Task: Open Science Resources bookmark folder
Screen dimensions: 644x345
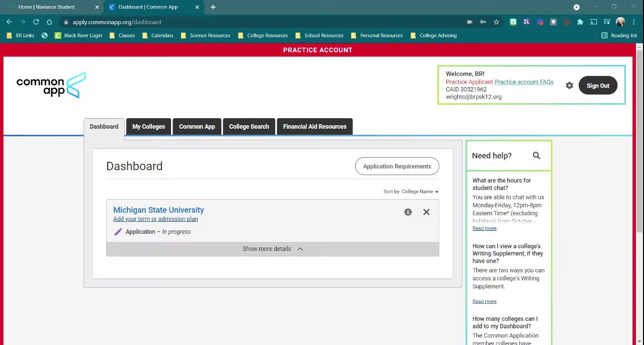Action: click(205, 36)
